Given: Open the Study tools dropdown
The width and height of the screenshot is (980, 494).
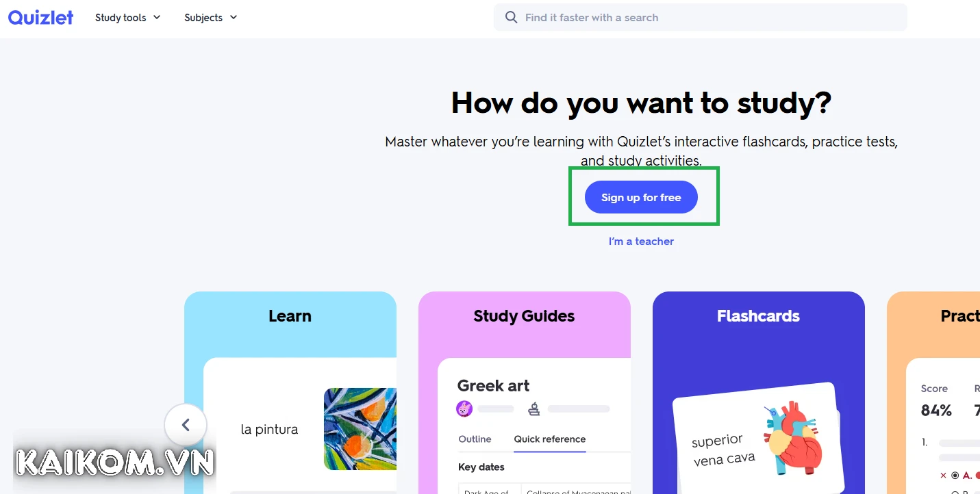Looking at the screenshot, I should click(127, 18).
